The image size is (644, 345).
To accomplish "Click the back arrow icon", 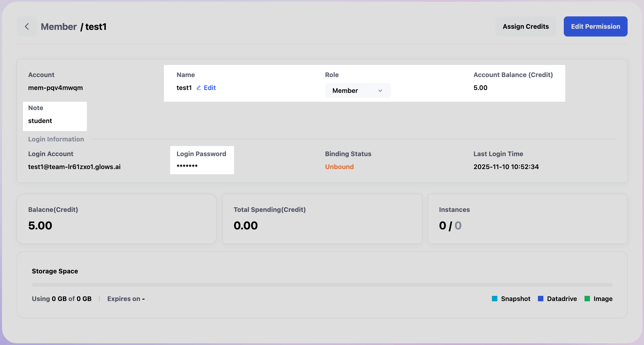I will pos(27,26).
